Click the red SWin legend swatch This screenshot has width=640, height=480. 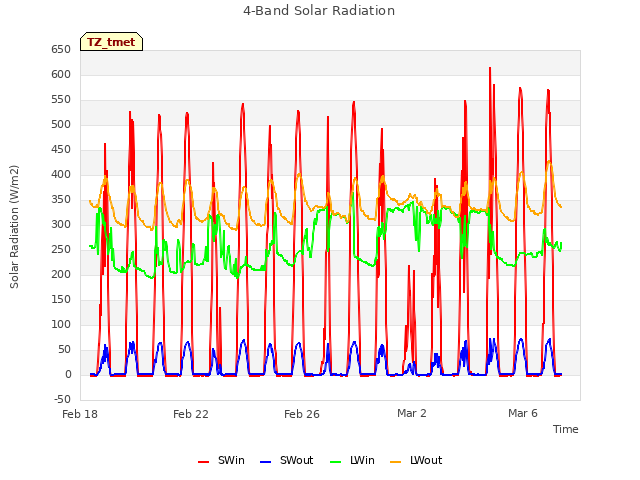point(203,462)
